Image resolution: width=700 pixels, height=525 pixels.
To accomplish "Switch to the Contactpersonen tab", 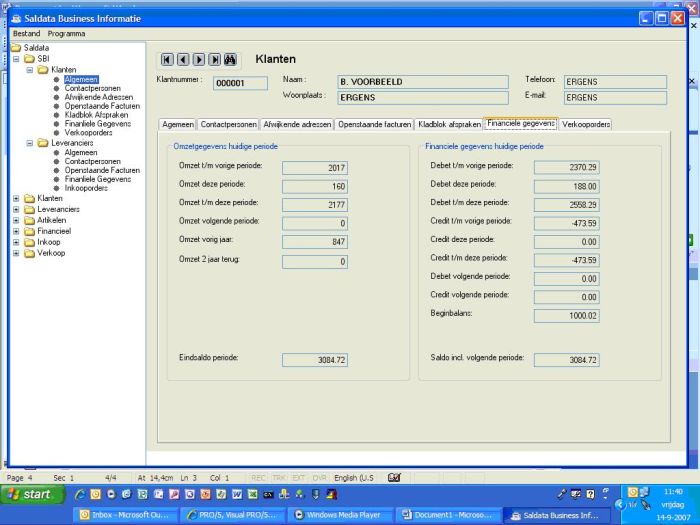I will (x=228, y=124).
